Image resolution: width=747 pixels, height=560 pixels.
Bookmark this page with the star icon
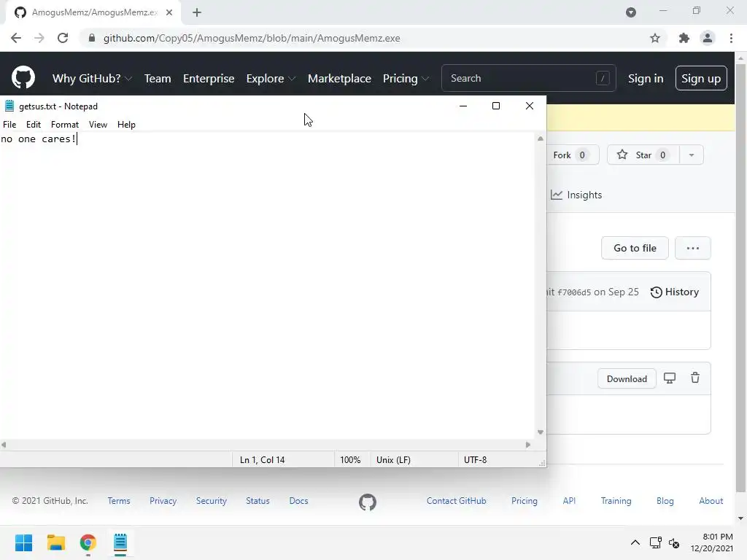655,38
